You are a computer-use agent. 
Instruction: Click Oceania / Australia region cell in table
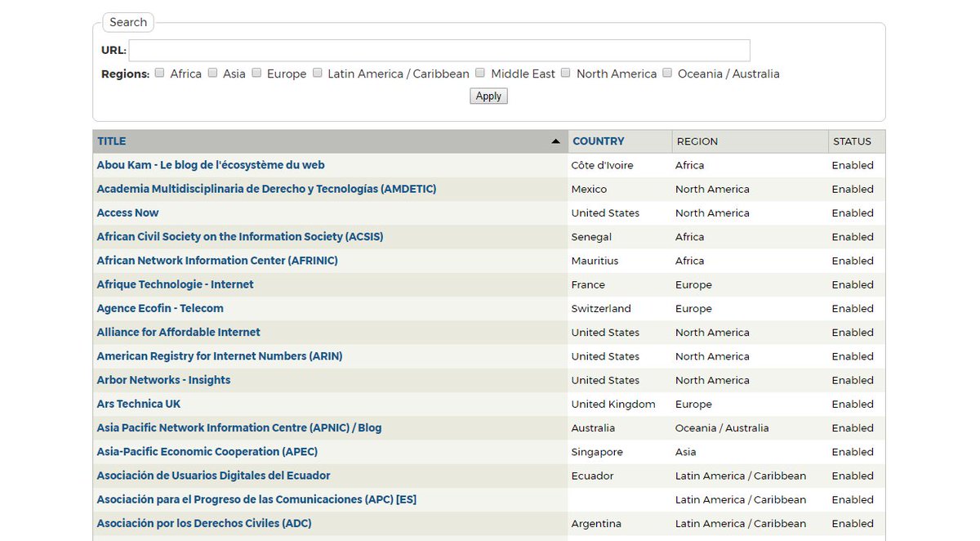722,427
